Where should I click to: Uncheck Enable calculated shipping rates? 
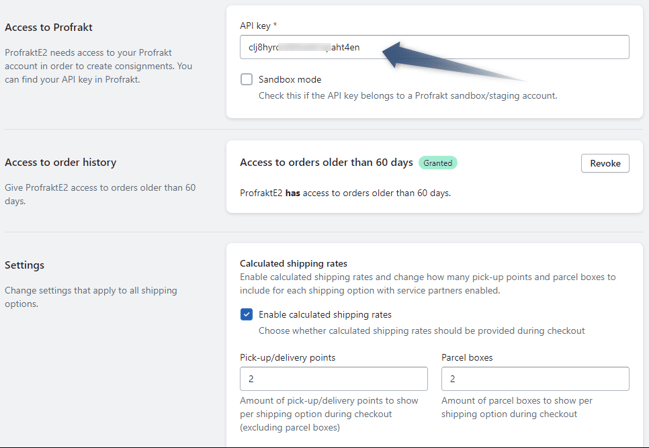tap(247, 314)
